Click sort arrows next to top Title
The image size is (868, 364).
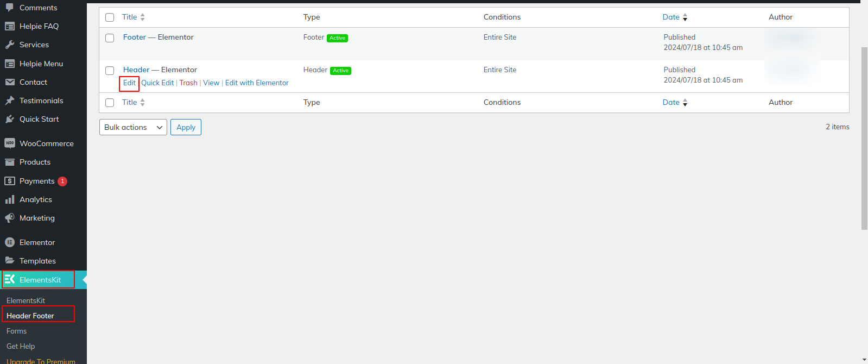(x=142, y=17)
